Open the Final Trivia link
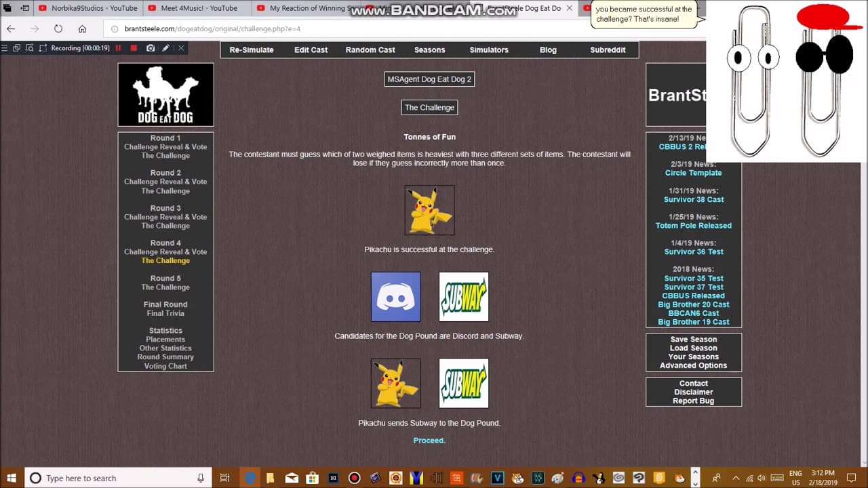This screenshot has height=488, width=868. point(165,313)
